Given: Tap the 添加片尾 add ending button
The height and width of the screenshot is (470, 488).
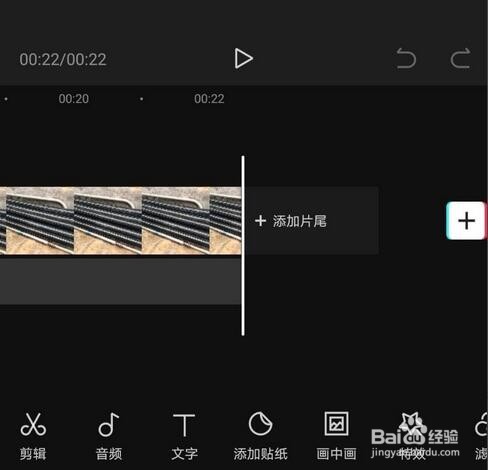Looking at the screenshot, I should pos(312,221).
